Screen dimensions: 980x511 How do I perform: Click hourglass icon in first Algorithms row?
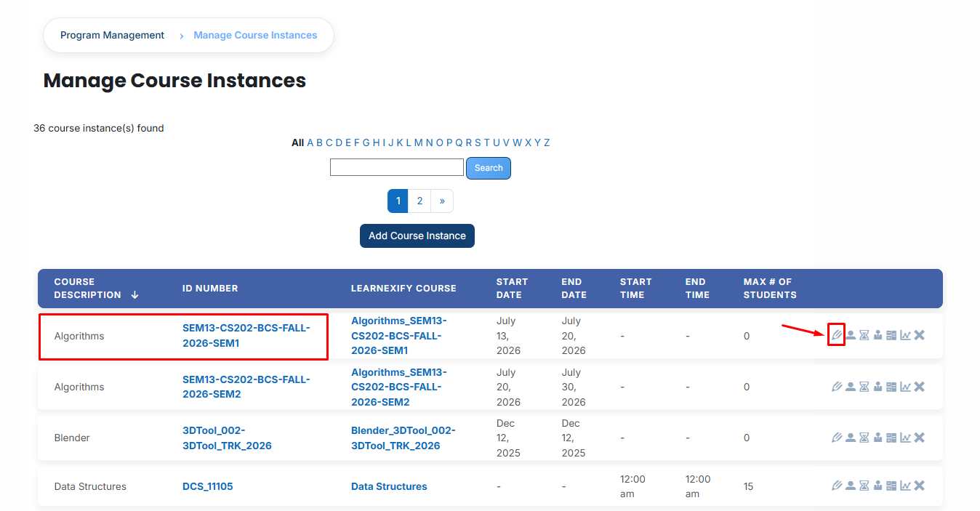pos(864,335)
